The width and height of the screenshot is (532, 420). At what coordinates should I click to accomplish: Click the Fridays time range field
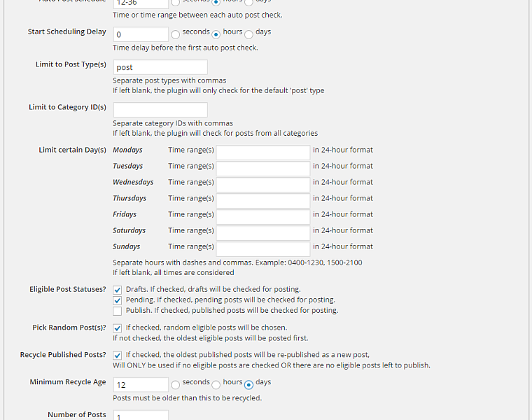[262, 217]
